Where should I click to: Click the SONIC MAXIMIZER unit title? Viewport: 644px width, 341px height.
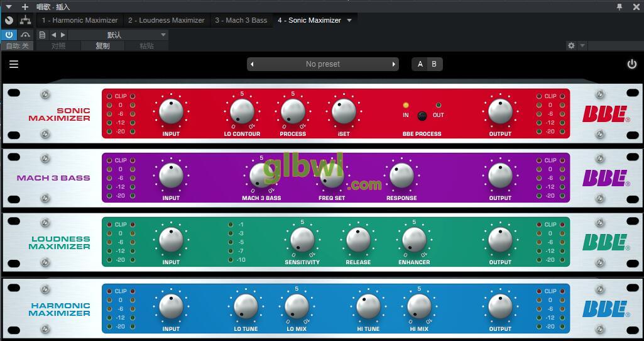click(x=59, y=115)
